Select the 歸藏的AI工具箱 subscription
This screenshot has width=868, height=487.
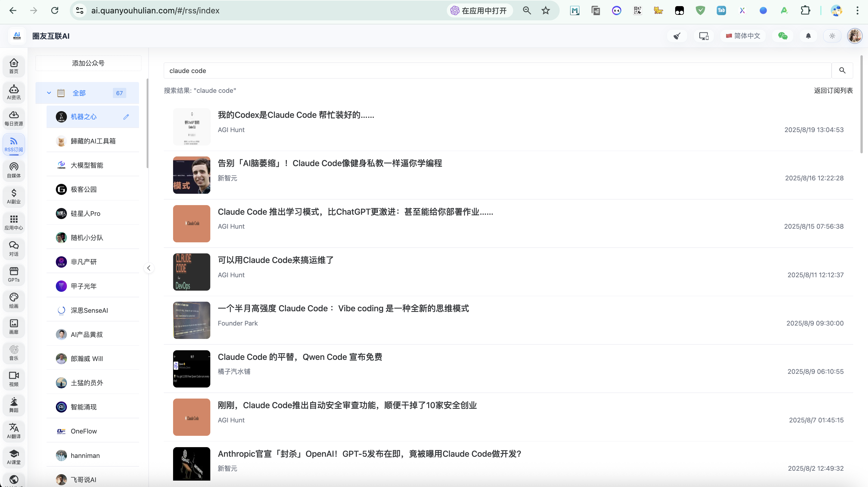93,141
